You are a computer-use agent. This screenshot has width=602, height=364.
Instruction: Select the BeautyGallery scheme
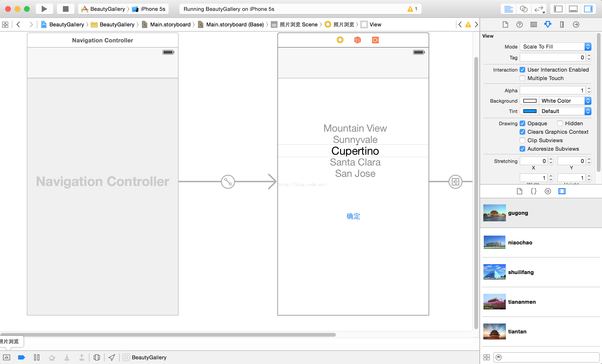(x=103, y=9)
